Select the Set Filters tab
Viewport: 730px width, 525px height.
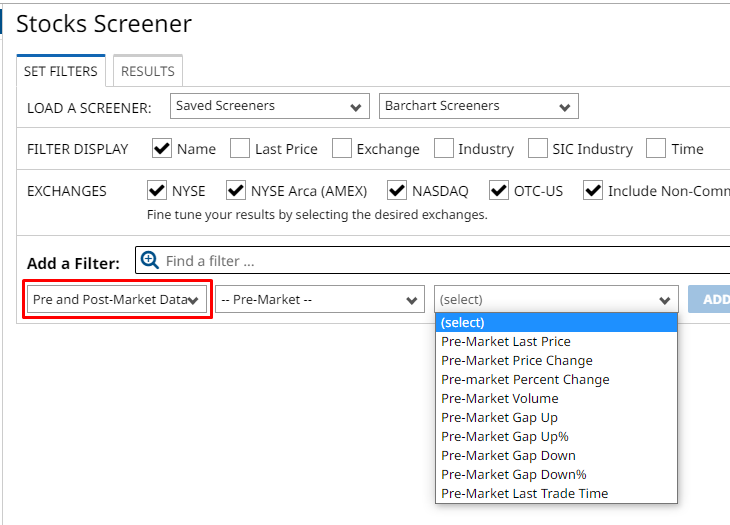[x=61, y=71]
